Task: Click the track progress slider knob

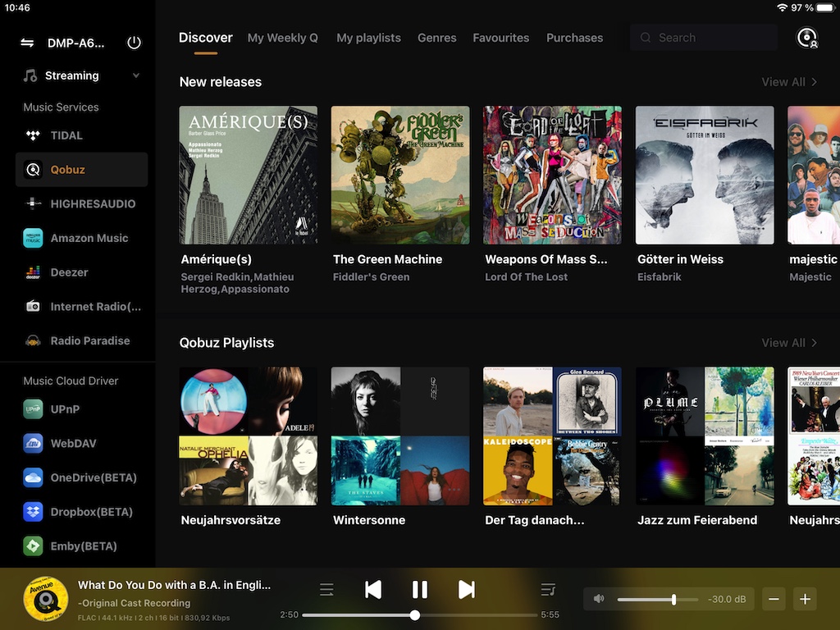Action: point(414,615)
